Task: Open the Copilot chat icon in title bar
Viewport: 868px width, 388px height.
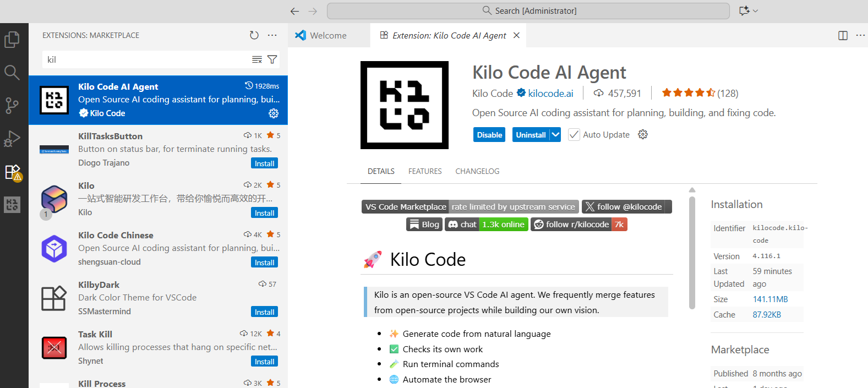Action: (744, 11)
